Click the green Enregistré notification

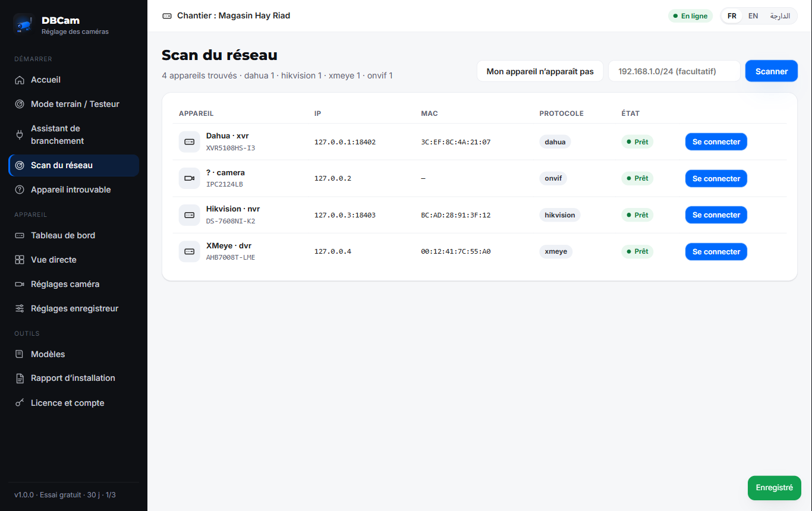click(x=775, y=488)
